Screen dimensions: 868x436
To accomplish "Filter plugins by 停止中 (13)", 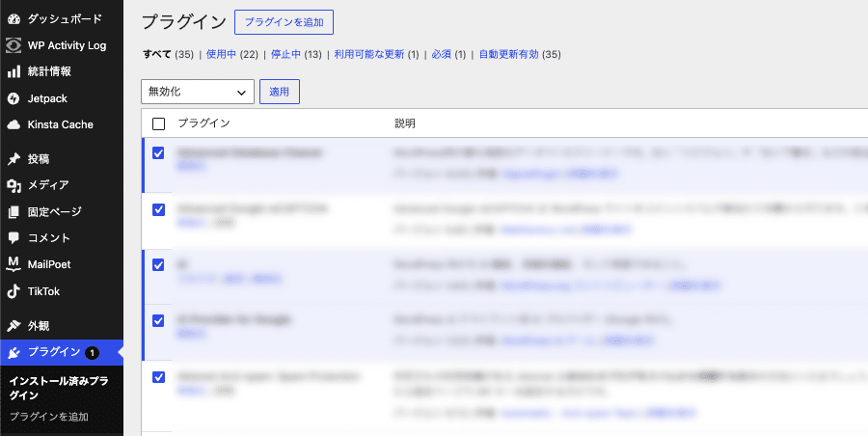I will pyautogui.click(x=296, y=54).
